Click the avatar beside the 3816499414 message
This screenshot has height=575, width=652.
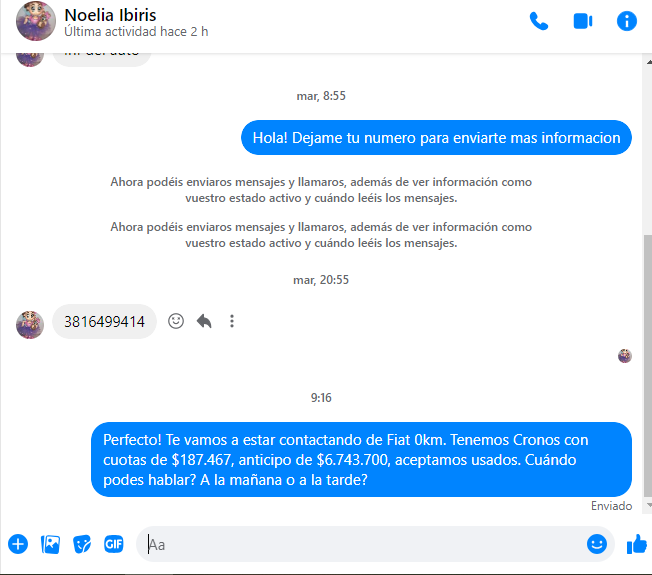click(29, 323)
